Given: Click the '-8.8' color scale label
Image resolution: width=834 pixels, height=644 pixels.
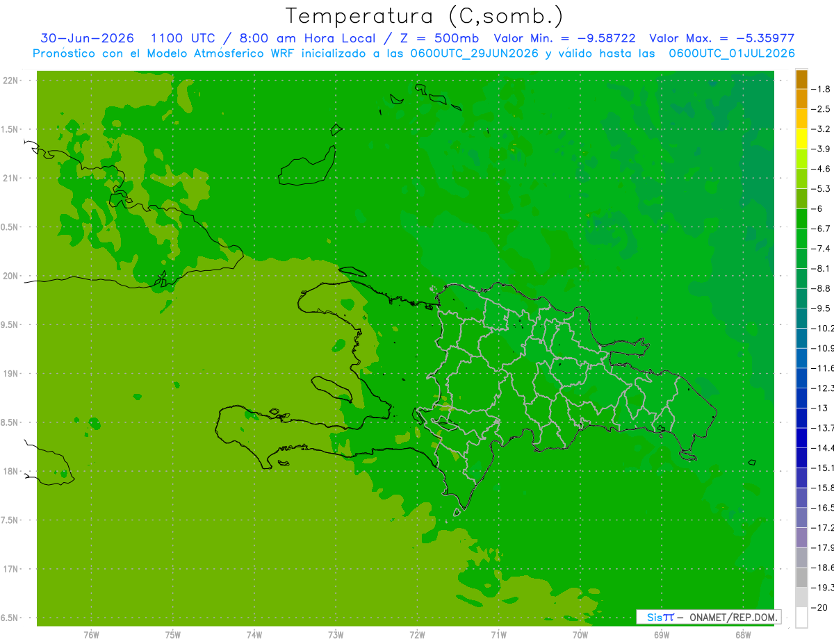Looking at the screenshot, I should [x=821, y=288].
